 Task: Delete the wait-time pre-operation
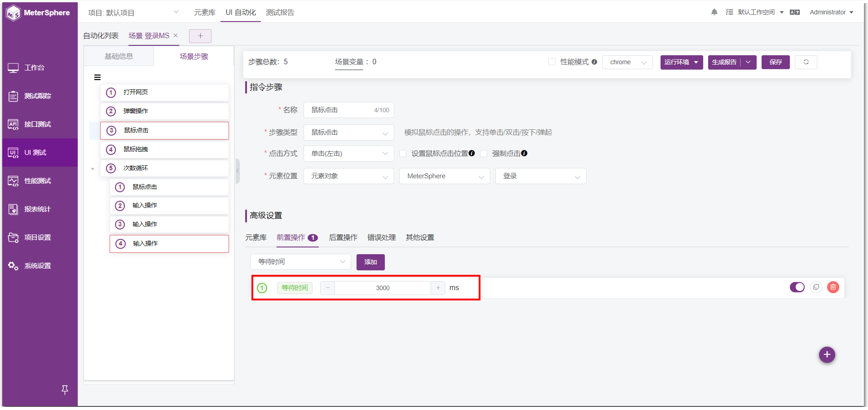(x=833, y=287)
